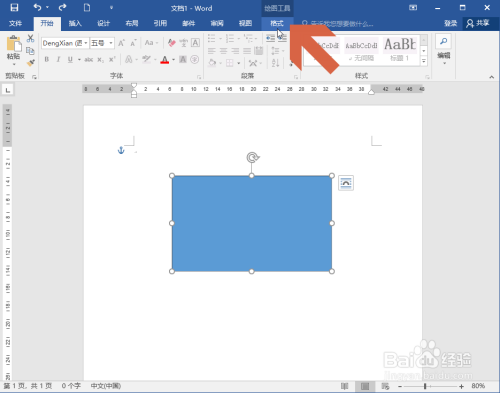Open the Drawing Tools Format tab
Viewport: 500px width, 393px height.
(x=277, y=23)
